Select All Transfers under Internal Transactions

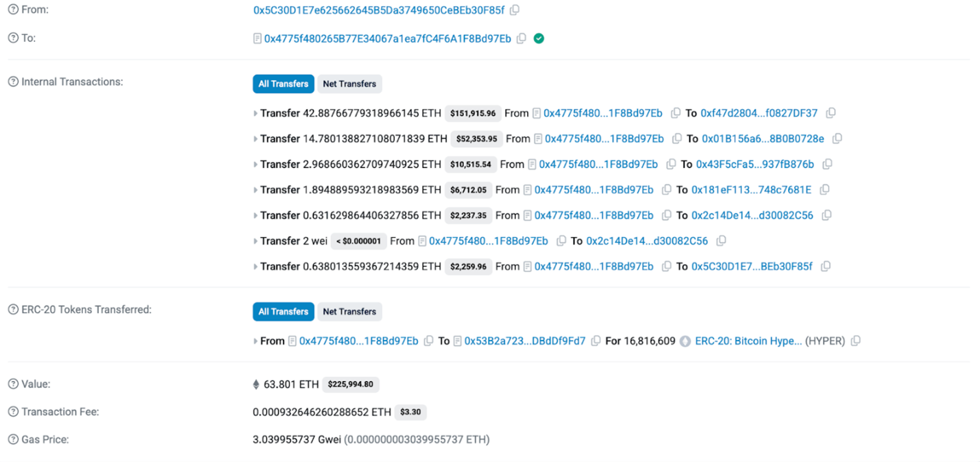[283, 84]
